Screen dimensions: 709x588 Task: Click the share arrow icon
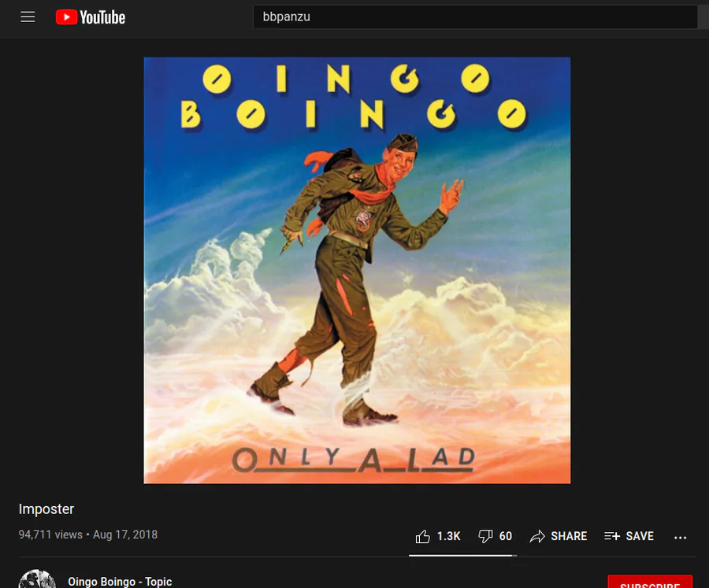537,537
